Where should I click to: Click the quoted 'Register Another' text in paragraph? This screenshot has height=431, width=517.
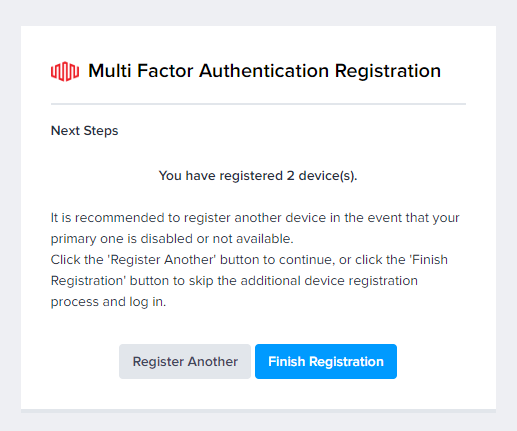click(x=162, y=260)
